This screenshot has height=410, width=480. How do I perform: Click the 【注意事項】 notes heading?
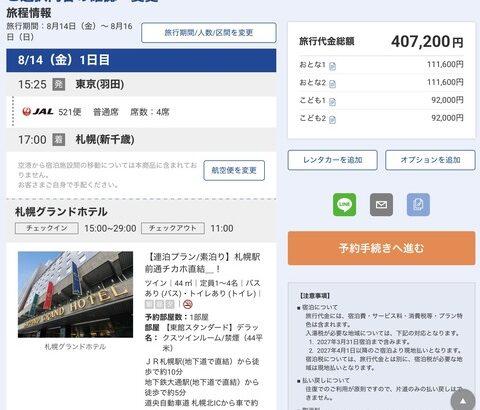[315, 296]
